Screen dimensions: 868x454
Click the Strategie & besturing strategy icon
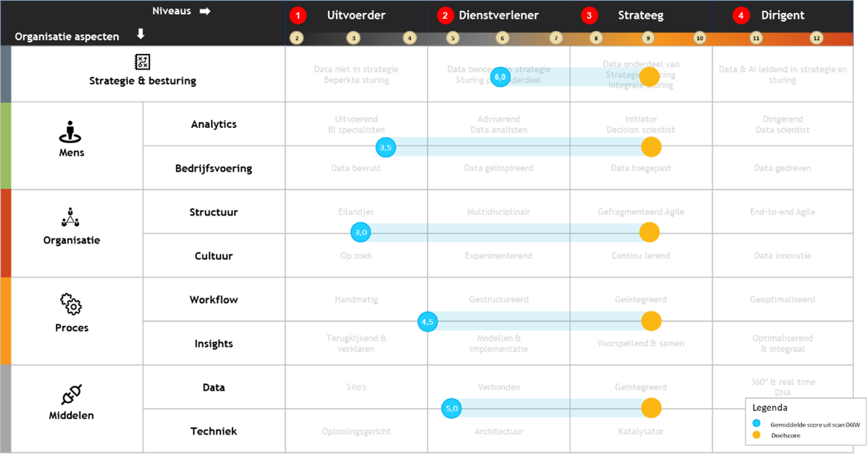pos(142,62)
